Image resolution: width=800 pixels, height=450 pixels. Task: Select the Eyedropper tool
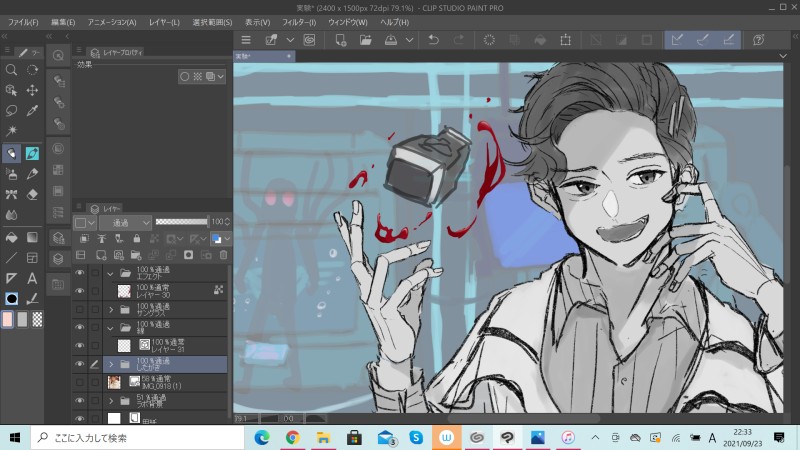point(32,110)
